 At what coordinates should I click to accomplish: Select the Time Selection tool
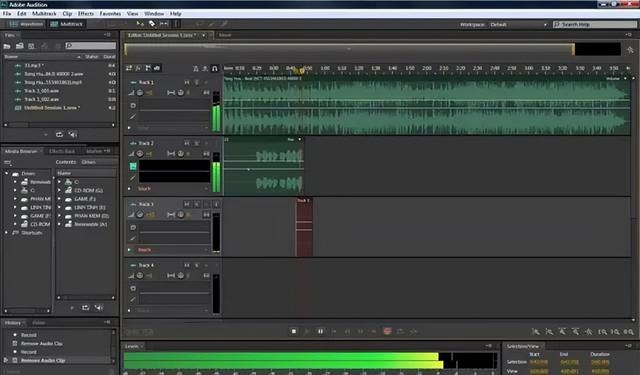click(x=176, y=24)
